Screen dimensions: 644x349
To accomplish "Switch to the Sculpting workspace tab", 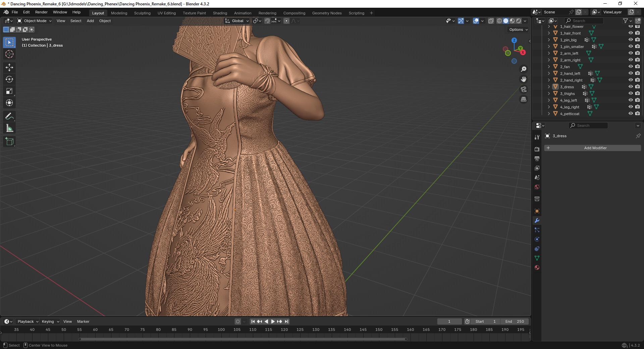I will [x=142, y=13].
